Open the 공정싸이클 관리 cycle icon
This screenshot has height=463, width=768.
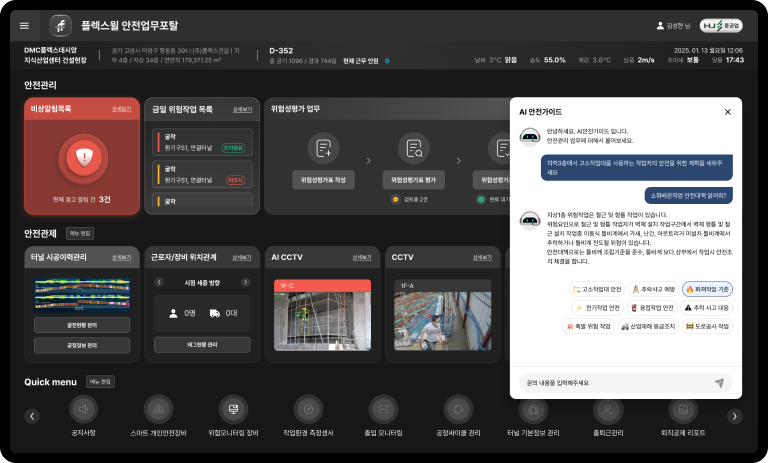458,409
